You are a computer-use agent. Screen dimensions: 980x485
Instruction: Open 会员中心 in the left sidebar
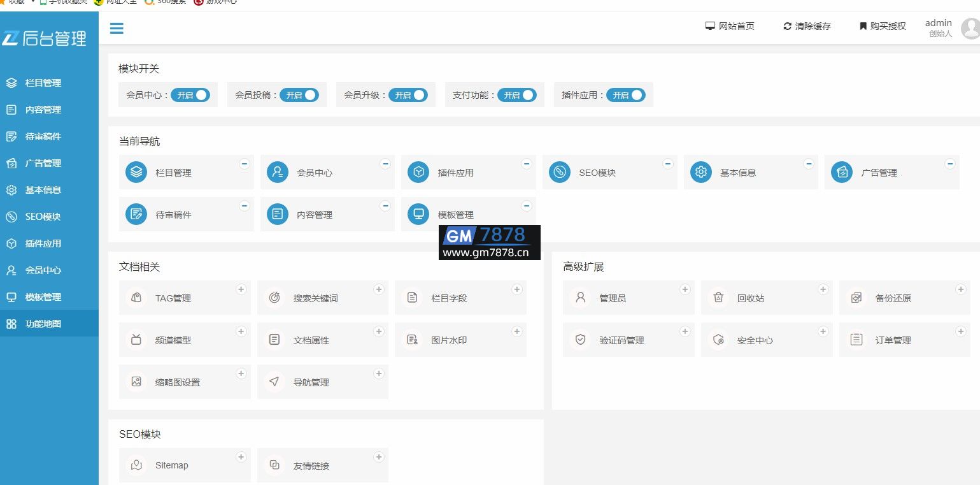[x=49, y=270]
